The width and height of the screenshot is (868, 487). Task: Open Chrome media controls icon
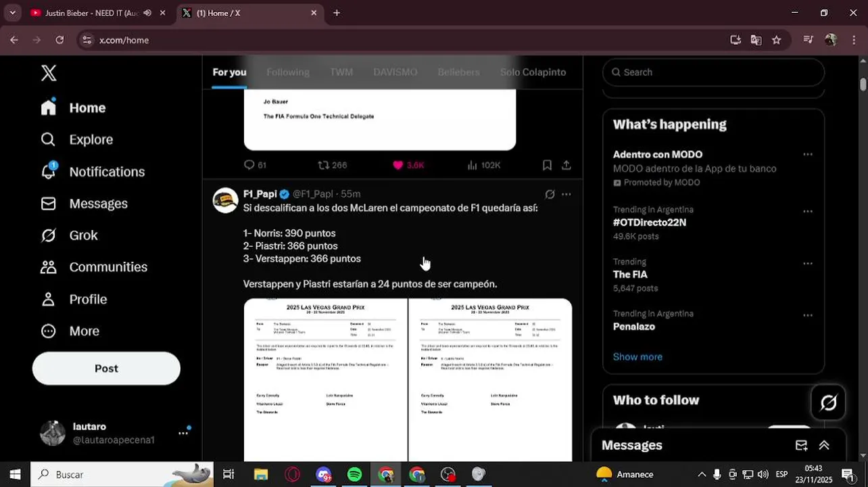[808, 40]
